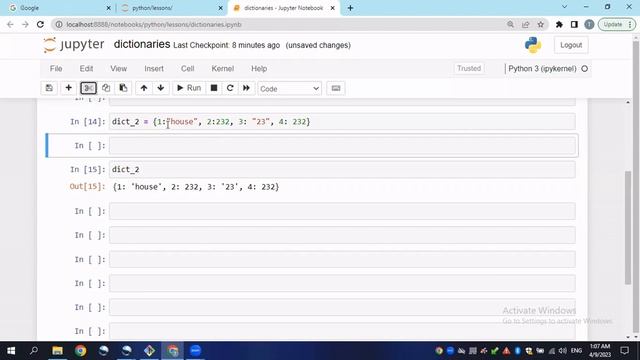The width and height of the screenshot is (640, 360).
Task: Go forward in browser history
Action: 25,24
